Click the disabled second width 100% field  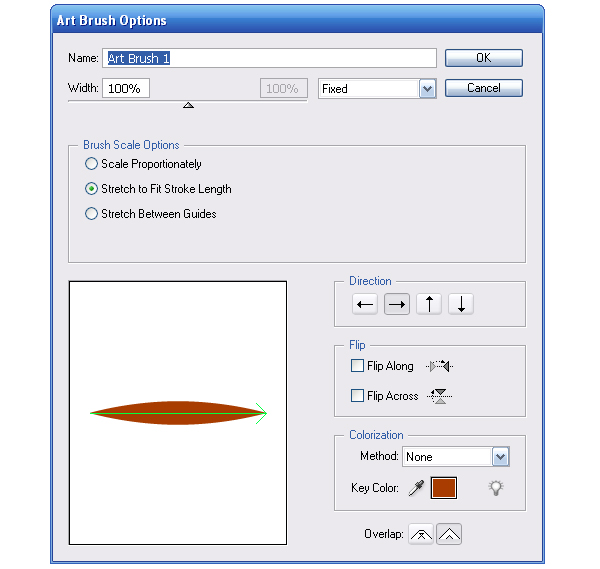coord(284,88)
